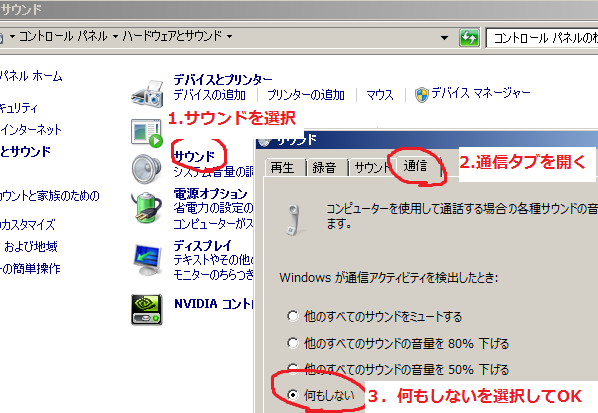Expand arrow after コントロール パネル breadcrumb
The width and height of the screenshot is (598, 413).
tap(115, 37)
